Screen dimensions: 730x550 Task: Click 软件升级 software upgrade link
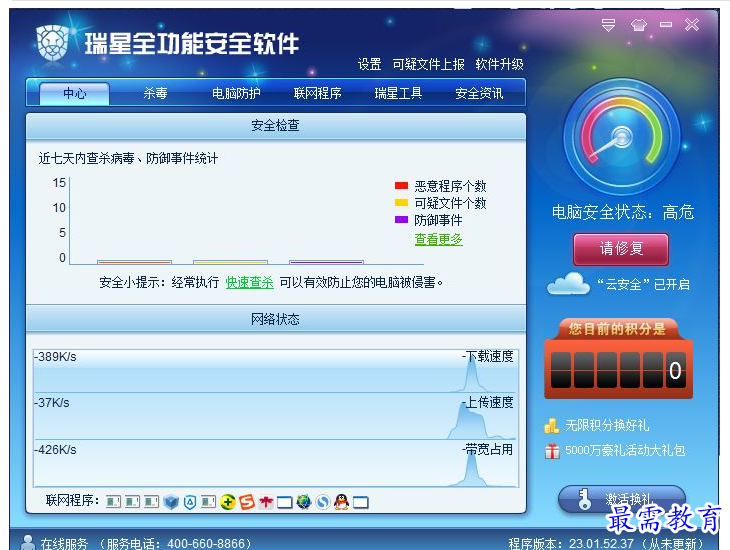click(x=500, y=64)
